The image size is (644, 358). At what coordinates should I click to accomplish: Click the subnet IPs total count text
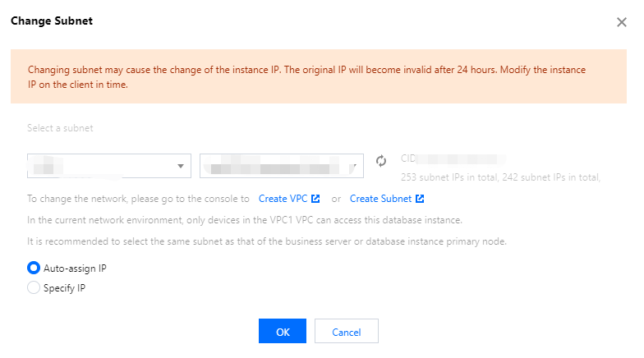click(x=499, y=177)
